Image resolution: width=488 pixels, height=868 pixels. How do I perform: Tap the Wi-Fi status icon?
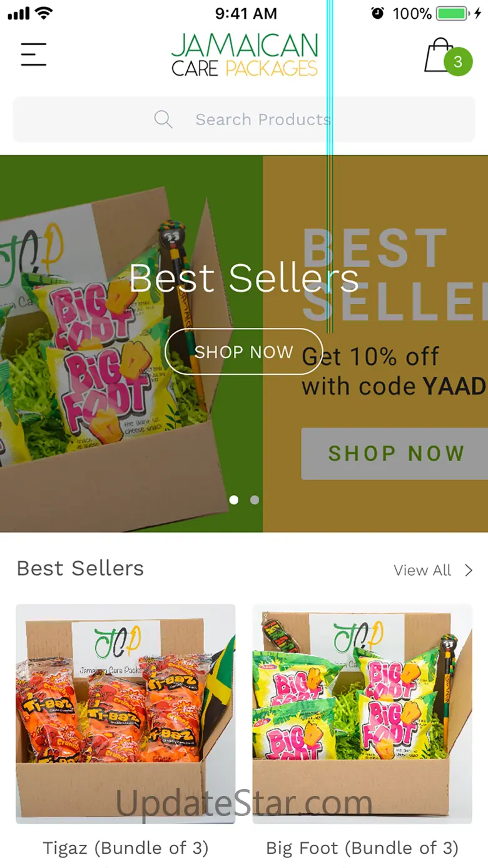click(44, 13)
